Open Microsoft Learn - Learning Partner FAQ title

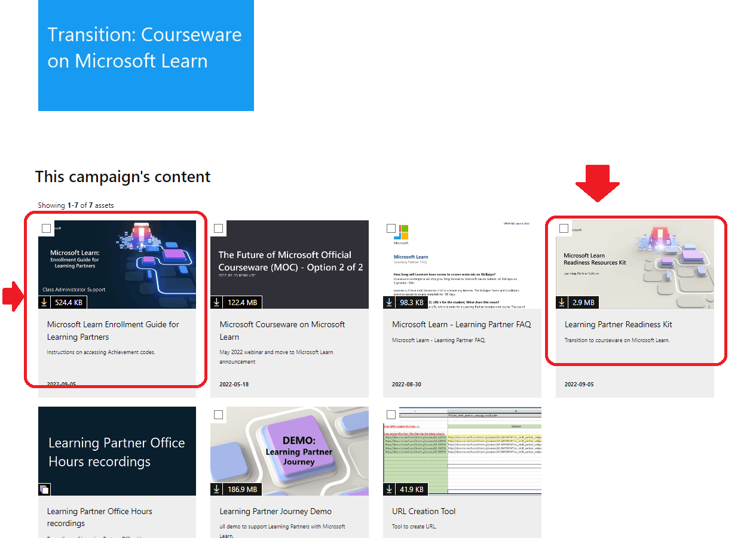pyautogui.click(x=461, y=325)
